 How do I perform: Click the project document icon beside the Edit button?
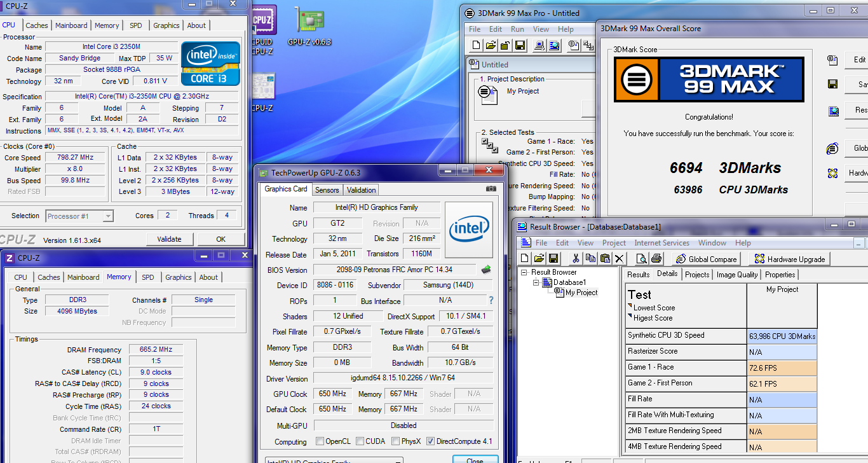click(832, 60)
